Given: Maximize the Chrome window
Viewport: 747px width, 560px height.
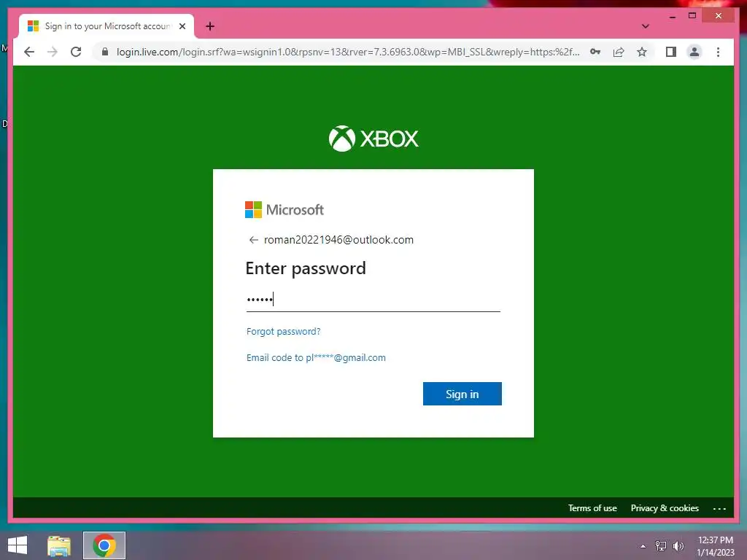Looking at the screenshot, I should (692, 16).
